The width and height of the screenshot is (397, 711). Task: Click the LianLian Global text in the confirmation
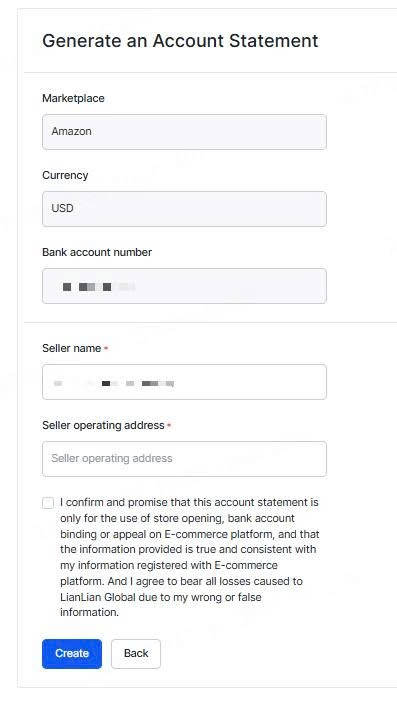pos(98,597)
